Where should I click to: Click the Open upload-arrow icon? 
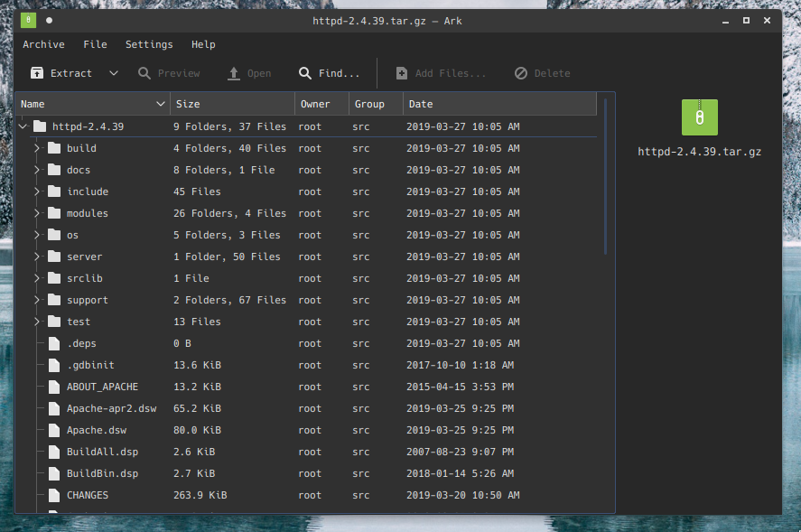pyautogui.click(x=234, y=73)
